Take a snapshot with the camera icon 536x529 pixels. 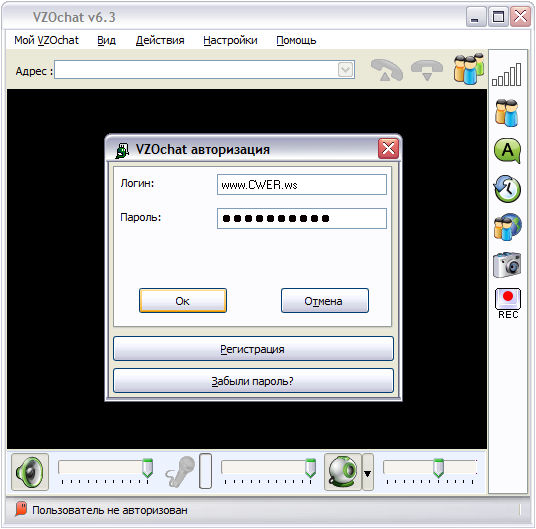coord(507,264)
